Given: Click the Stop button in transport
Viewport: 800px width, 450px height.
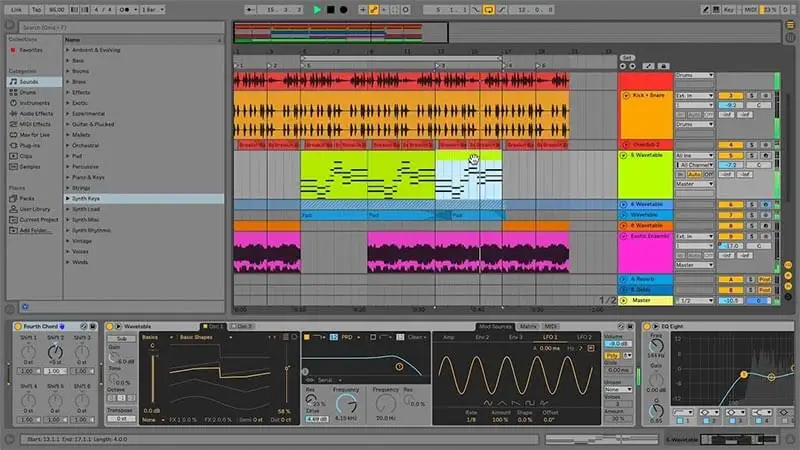Looking at the screenshot, I should click(330, 9).
